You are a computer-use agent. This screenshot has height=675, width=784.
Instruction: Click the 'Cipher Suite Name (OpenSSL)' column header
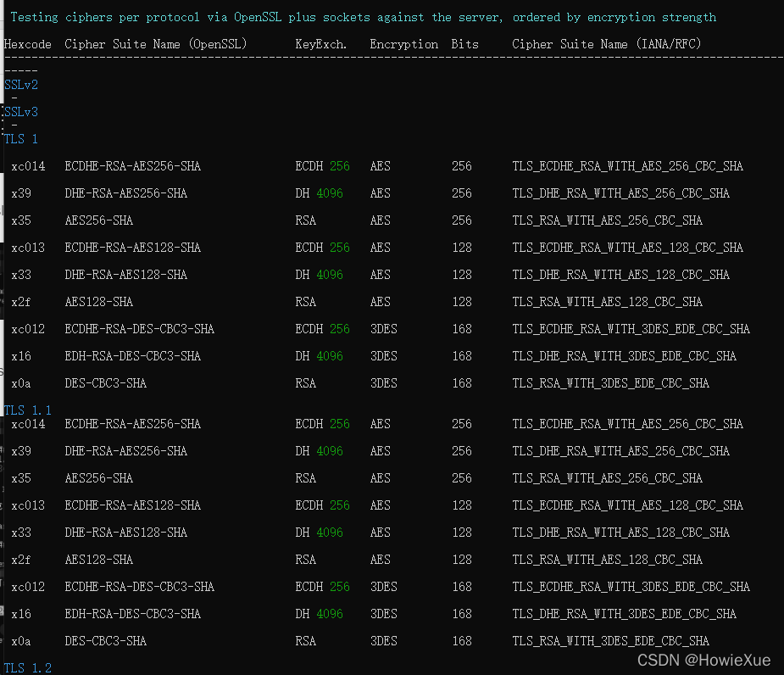(x=155, y=45)
